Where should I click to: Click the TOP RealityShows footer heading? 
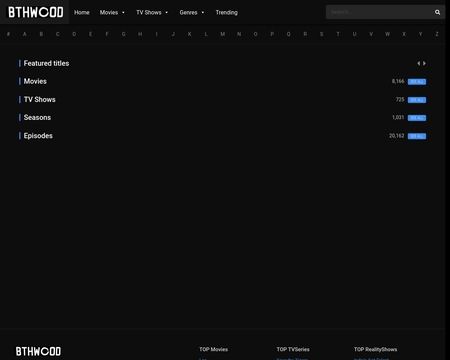pyautogui.click(x=376, y=349)
